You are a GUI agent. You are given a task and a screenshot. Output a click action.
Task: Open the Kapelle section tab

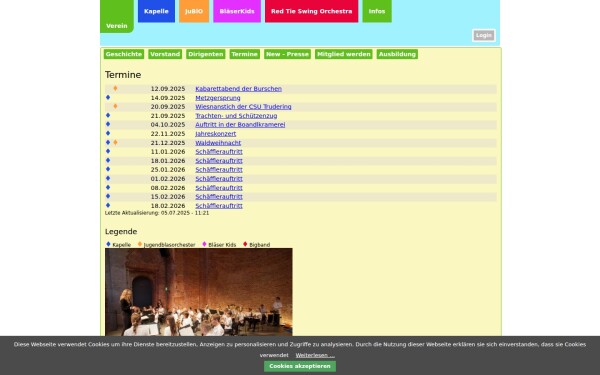tap(156, 11)
